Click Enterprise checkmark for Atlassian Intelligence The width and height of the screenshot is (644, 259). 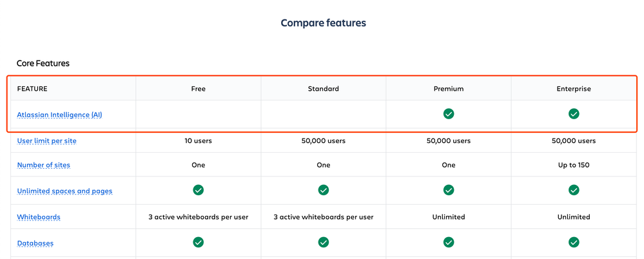tap(574, 114)
